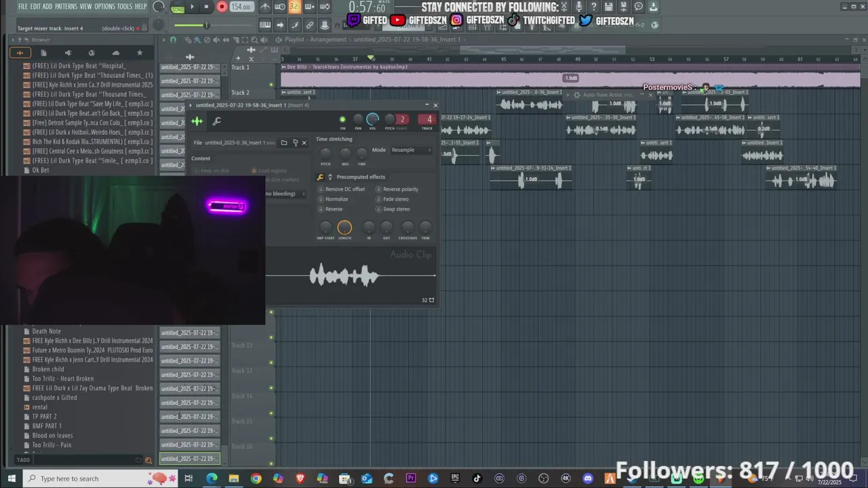Click the red Record button

point(222,7)
